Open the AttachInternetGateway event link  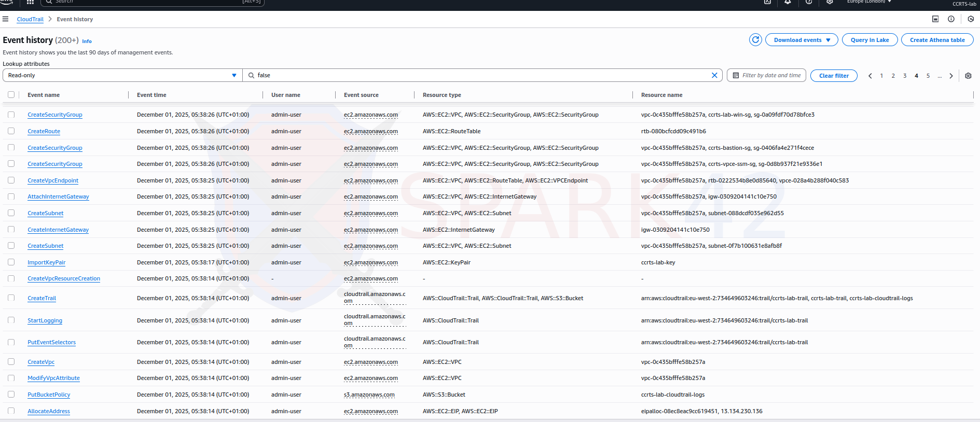pyautogui.click(x=58, y=196)
